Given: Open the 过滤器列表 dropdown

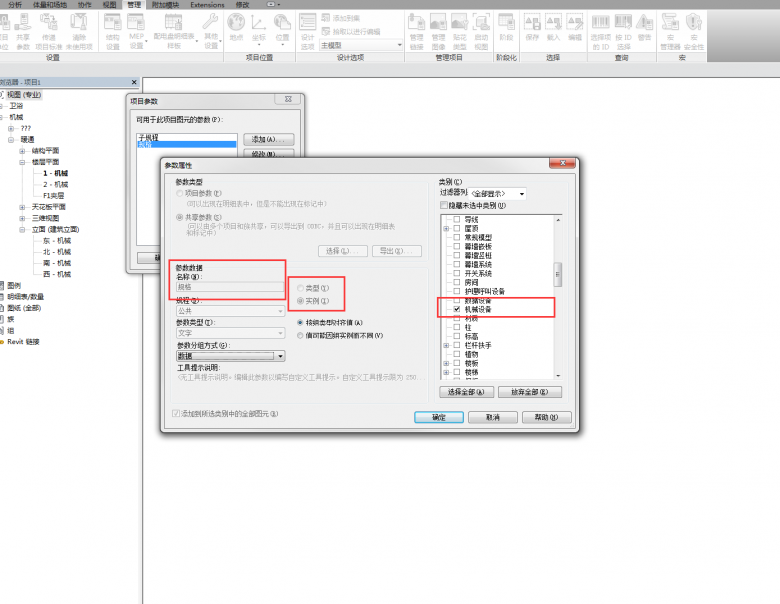Looking at the screenshot, I should [522, 193].
